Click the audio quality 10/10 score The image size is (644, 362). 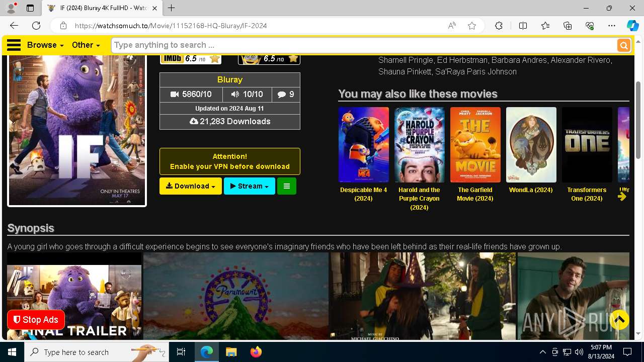[247, 95]
